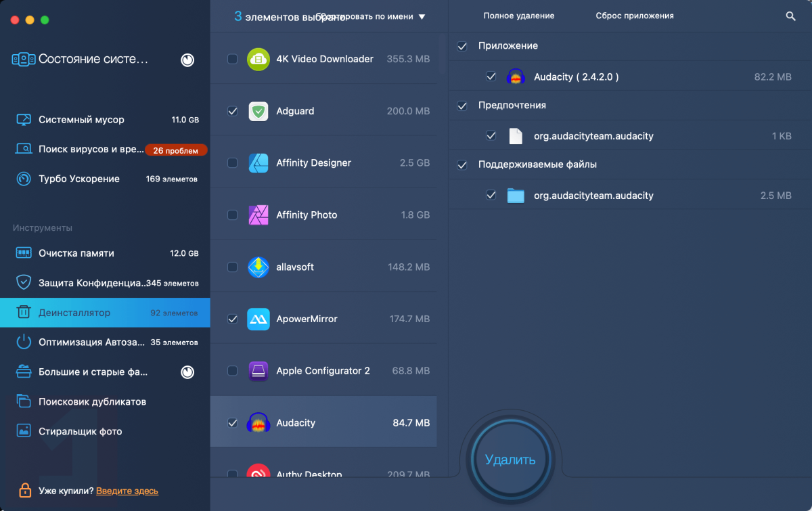The height and width of the screenshot is (511, 812).
Task: Click the duplicate finder icon
Action: (24, 401)
